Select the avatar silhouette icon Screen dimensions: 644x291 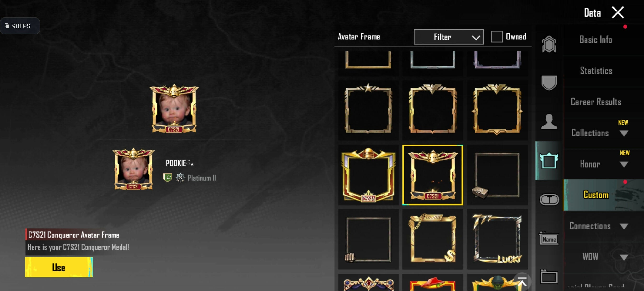549,122
